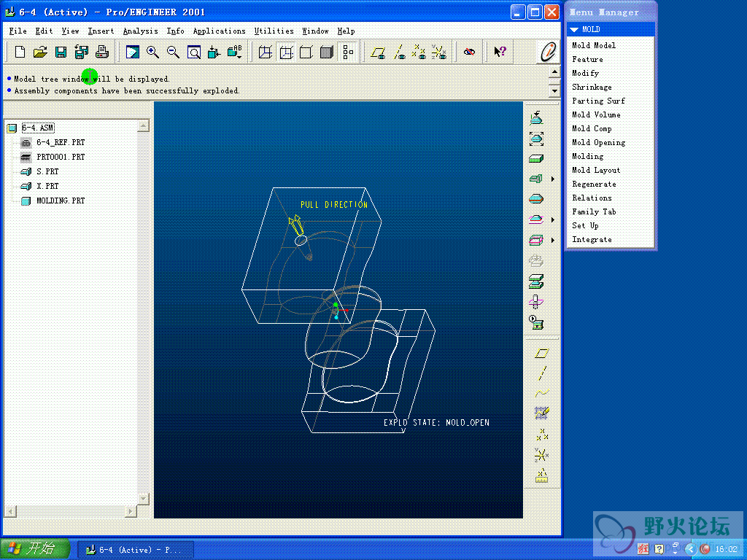Open a file with the folder icon
Viewport: 747px width, 560px height.
(x=41, y=52)
